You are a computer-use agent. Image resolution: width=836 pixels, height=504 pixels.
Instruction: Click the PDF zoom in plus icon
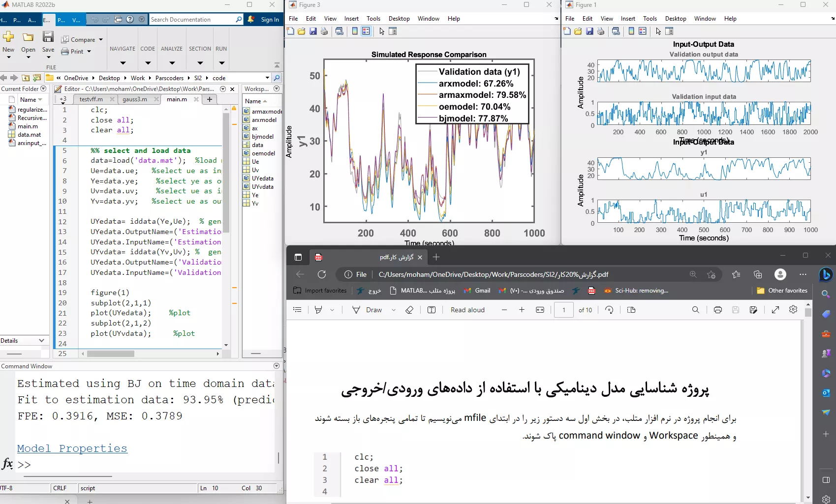click(x=522, y=310)
